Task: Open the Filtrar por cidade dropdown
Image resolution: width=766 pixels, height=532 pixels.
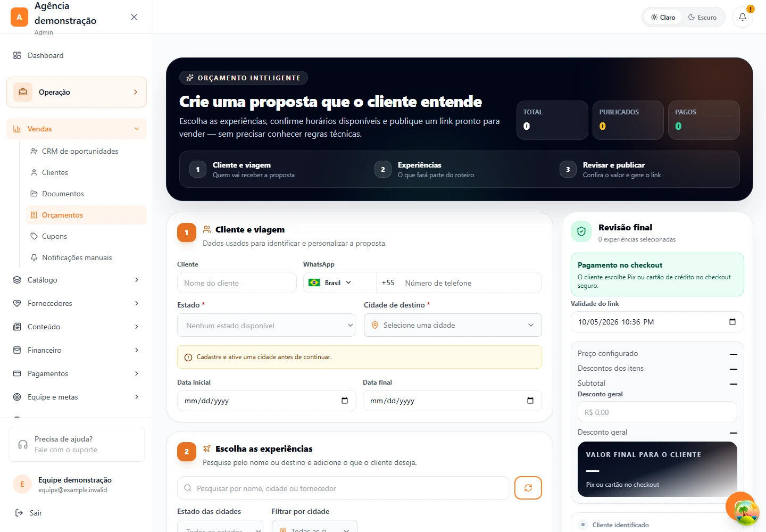Action: pyautogui.click(x=314, y=526)
